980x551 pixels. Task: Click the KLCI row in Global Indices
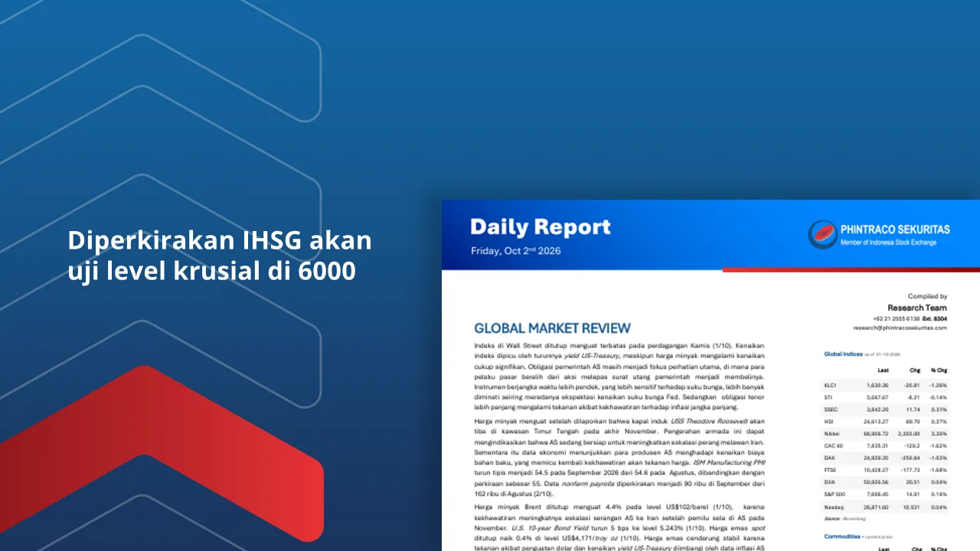pos(886,384)
